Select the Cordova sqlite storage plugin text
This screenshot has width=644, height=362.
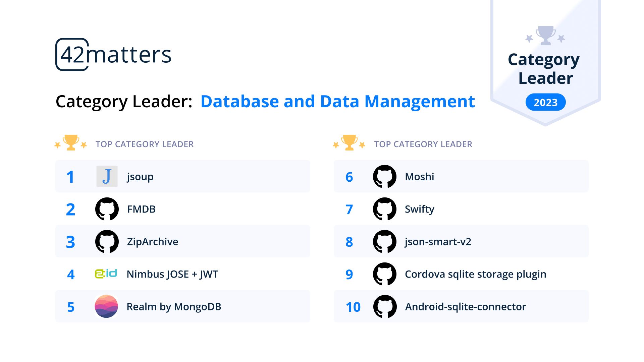[475, 274]
